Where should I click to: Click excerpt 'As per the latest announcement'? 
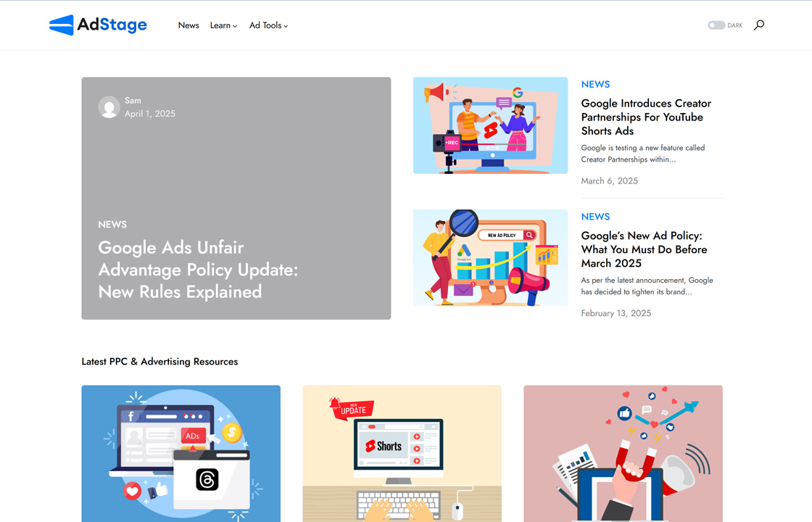(647, 286)
